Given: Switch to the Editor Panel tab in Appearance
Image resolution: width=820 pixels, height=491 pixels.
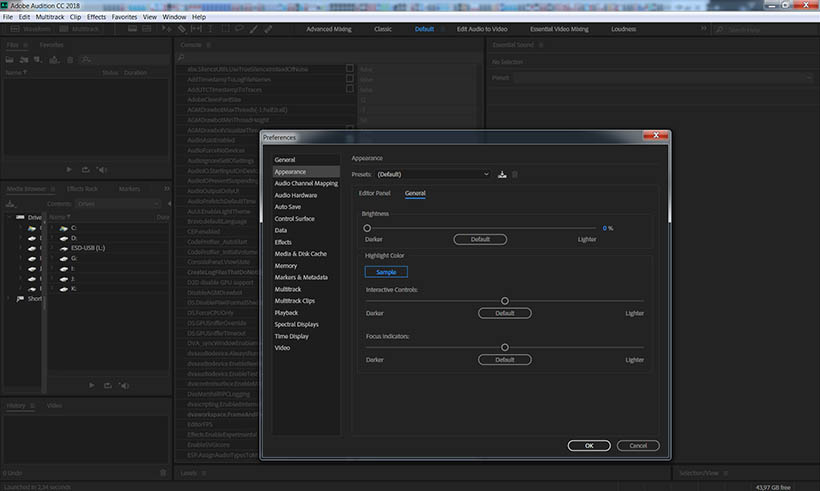Looking at the screenshot, I should click(374, 193).
